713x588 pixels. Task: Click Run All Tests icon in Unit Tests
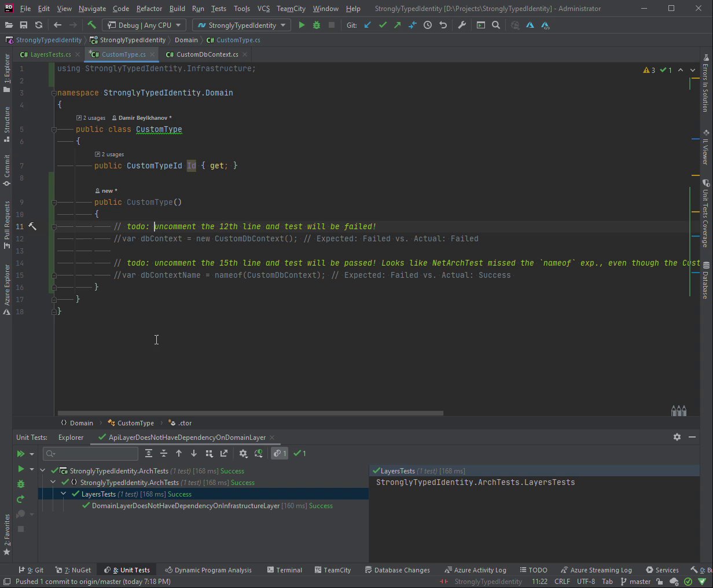click(x=21, y=454)
